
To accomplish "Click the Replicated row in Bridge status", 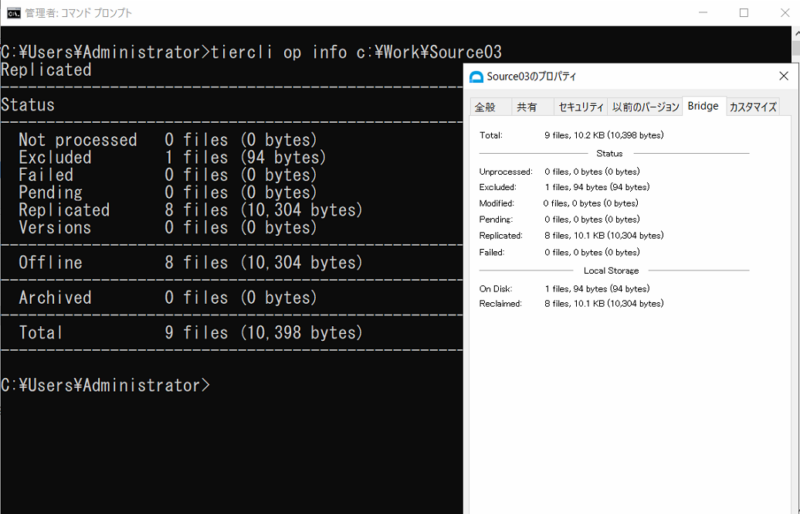I will click(x=571, y=236).
